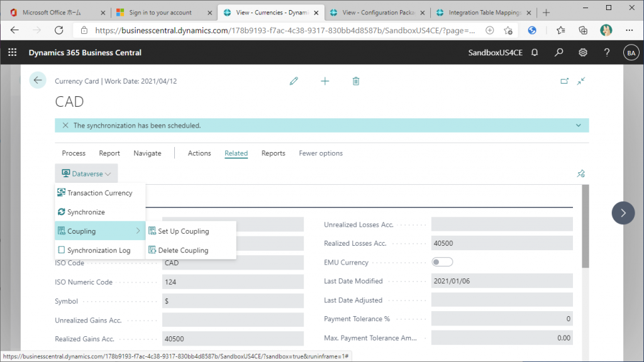644x362 pixels.
Task: Open the settings gear in Business Central
Action: click(583, 53)
